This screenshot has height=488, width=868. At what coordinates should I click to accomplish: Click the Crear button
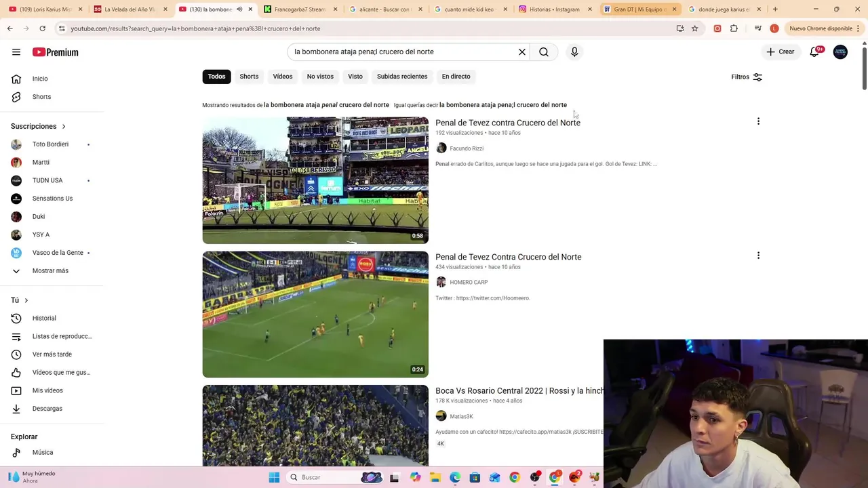pos(781,52)
